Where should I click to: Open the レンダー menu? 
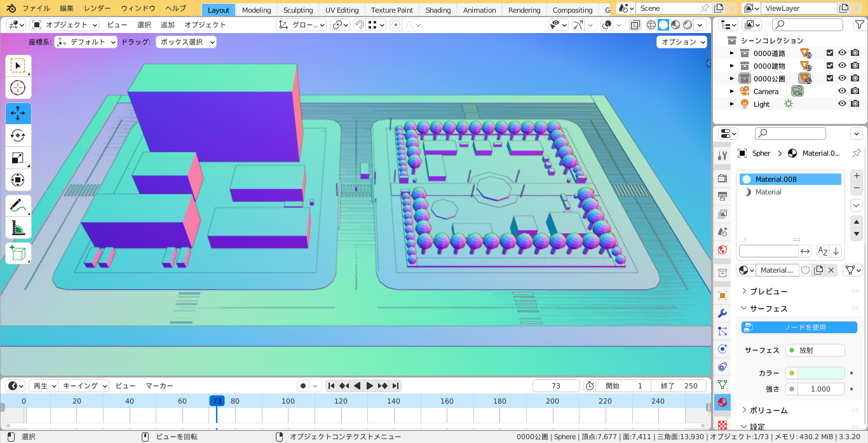97,8
